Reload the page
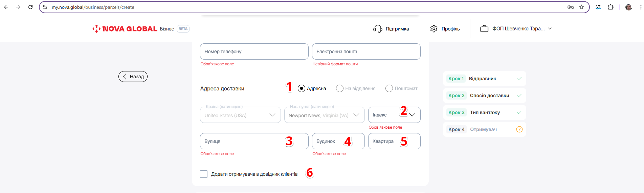This screenshot has width=644, height=193. pos(30,7)
